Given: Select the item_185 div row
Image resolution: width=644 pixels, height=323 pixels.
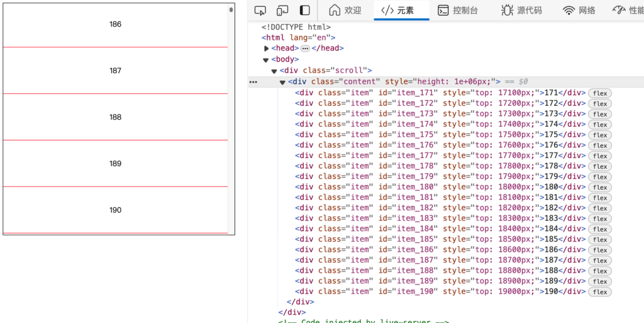Looking at the screenshot, I should [x=440, y=239].
